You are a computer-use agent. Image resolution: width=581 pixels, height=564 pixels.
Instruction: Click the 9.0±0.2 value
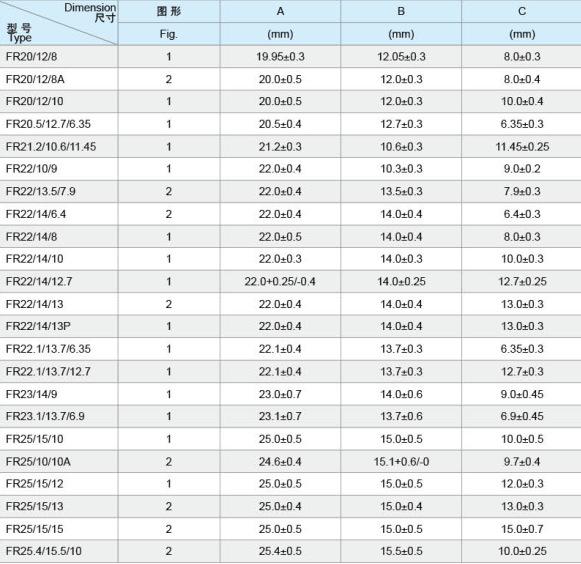(522, 169)
